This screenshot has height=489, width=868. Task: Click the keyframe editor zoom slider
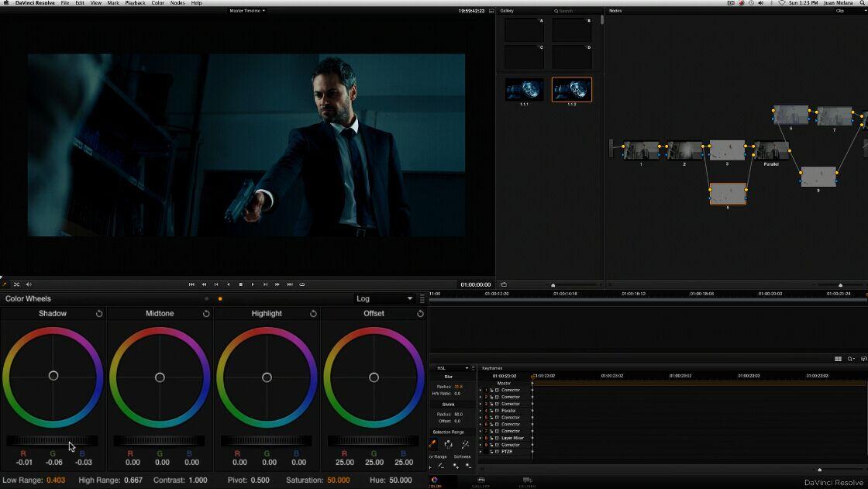tap(819, 470)
